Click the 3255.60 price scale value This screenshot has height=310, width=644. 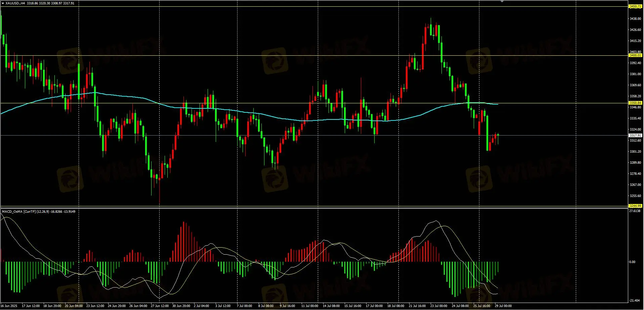[x=635, y=196]
